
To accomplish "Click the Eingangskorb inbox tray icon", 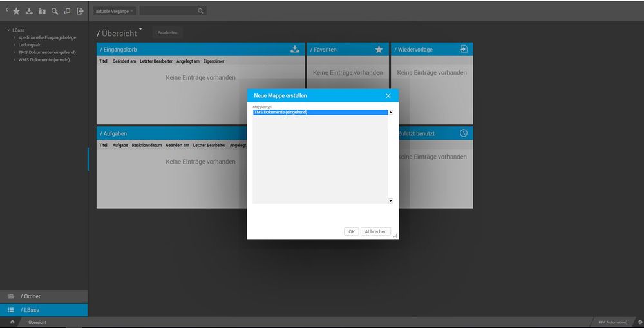I will [295, 50].
